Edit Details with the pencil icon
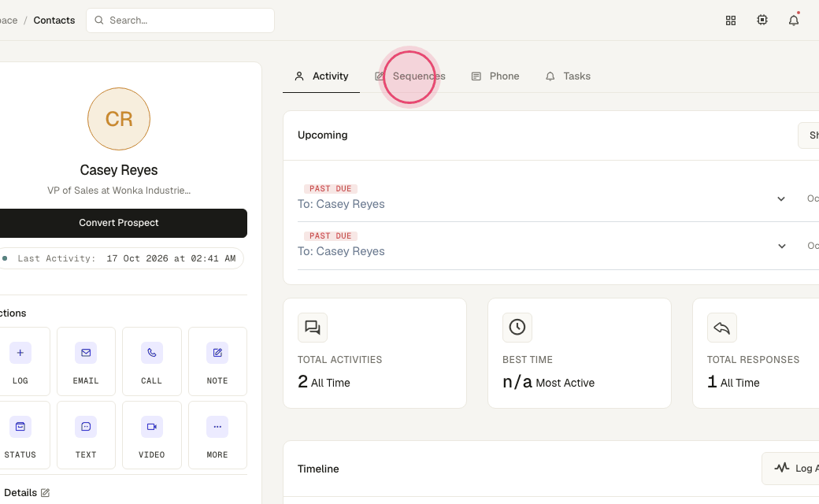This screenshot has width=819, height=504. 46,492
